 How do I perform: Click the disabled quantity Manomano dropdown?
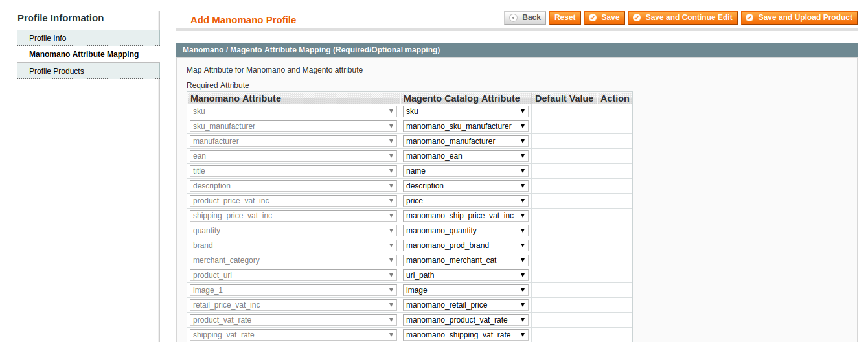point(293,231)
